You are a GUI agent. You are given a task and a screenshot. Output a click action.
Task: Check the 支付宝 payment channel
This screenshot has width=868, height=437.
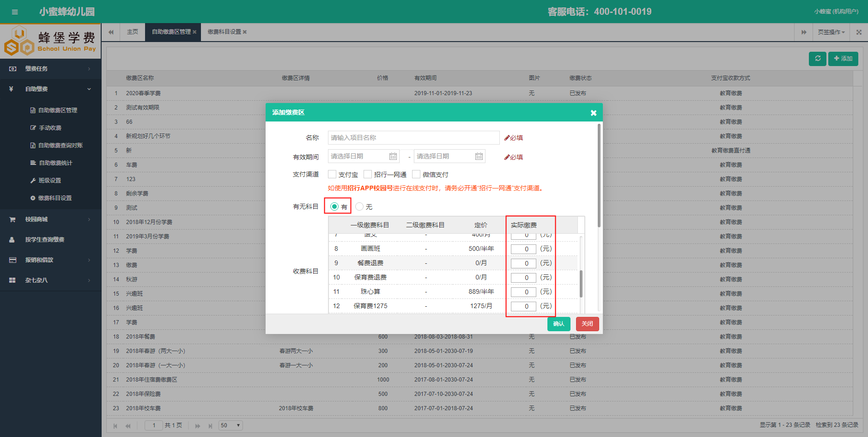click(332, 174)
